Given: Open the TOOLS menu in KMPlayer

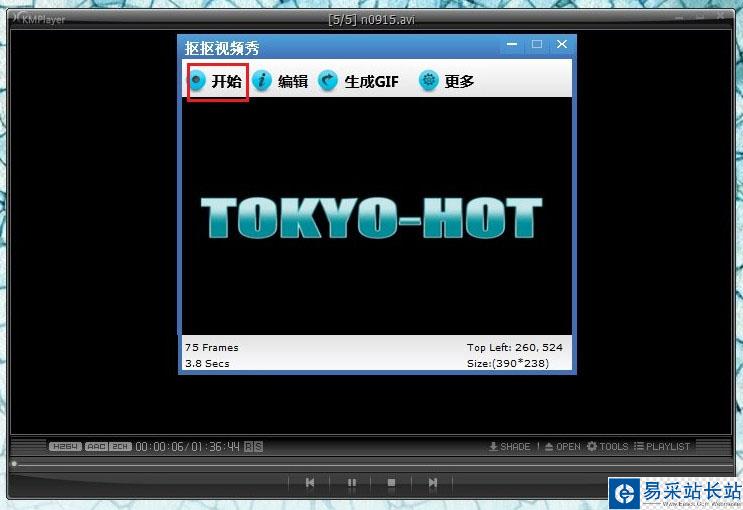Looking at the screenshot, I should [607, 446].
